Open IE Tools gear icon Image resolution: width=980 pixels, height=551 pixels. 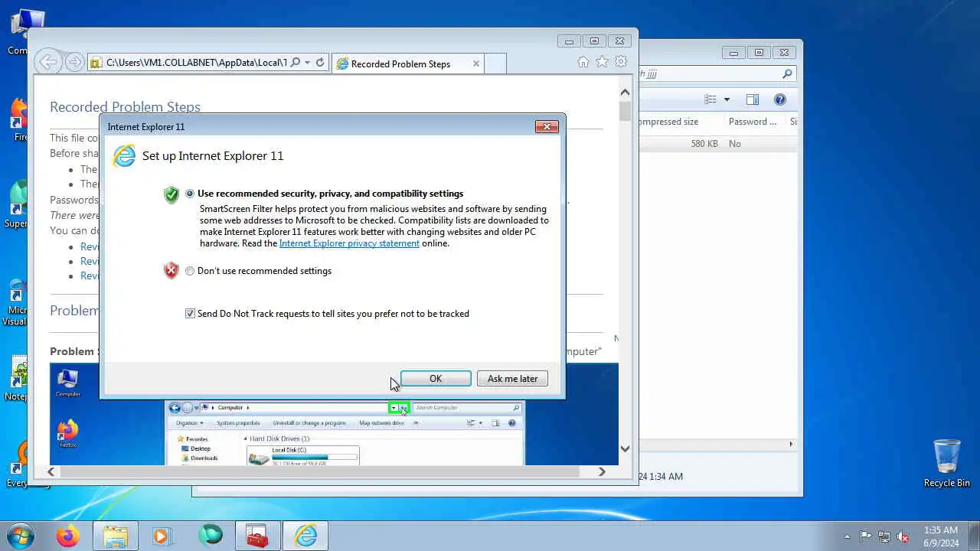[621, 62]
